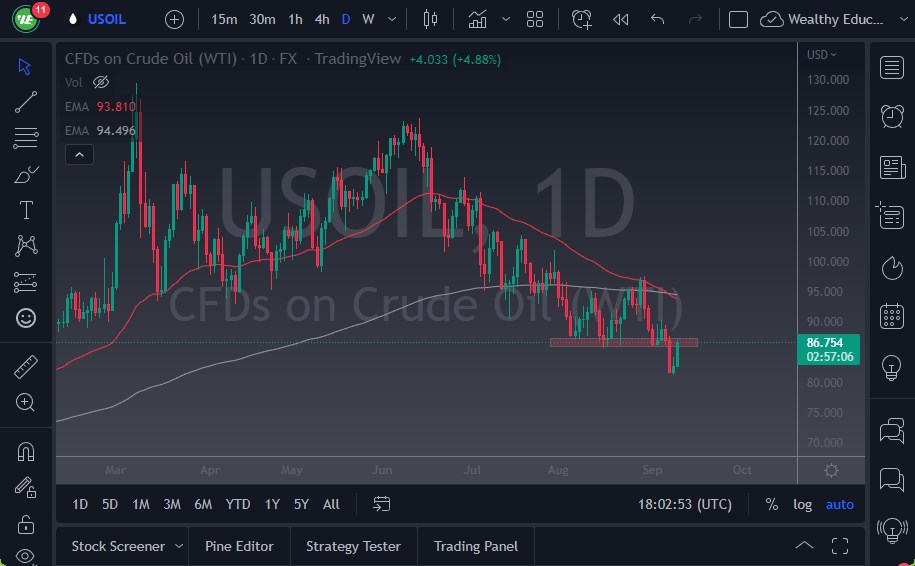Toggle auto scale for the chart
Viewport: 915px width, 566px height.
click(839, 504)
